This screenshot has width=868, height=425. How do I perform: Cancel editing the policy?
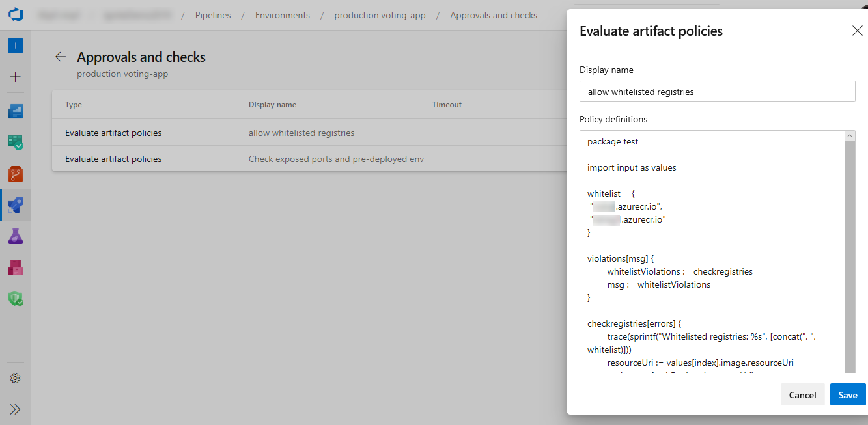click(x=802, y=394)
